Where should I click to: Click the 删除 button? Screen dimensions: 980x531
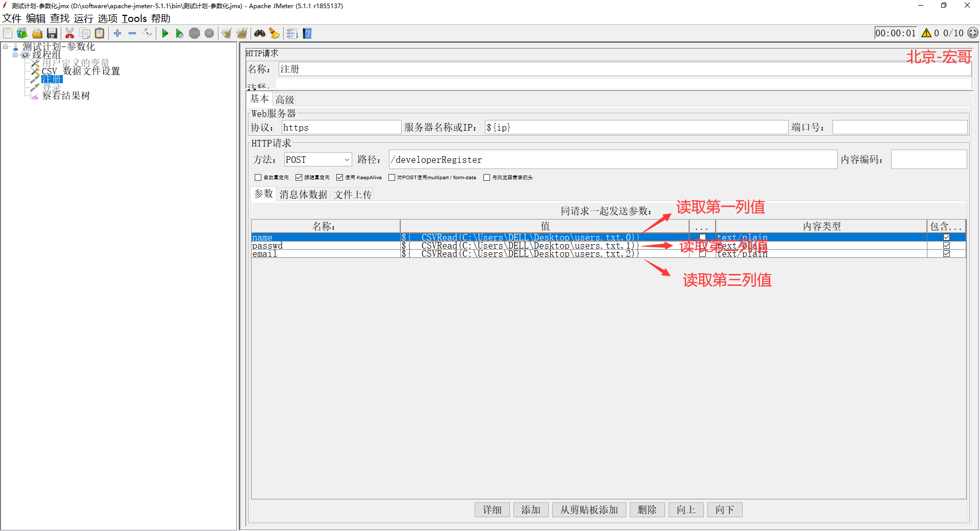click(647, 510)
